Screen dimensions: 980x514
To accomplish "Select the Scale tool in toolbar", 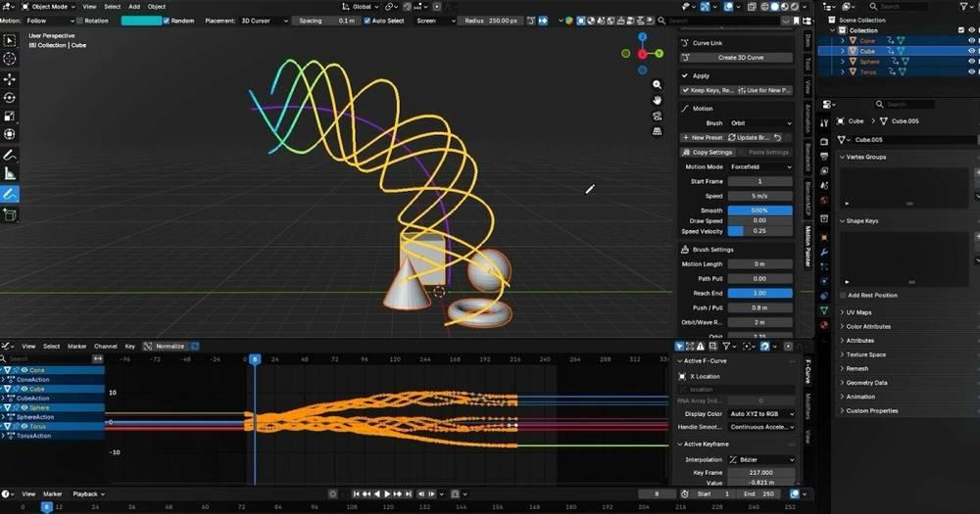I will click(10, 116).
